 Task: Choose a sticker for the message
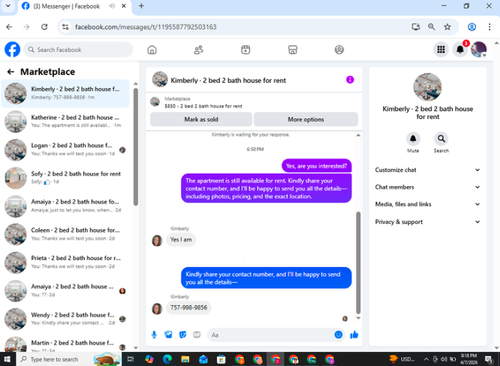183,335
